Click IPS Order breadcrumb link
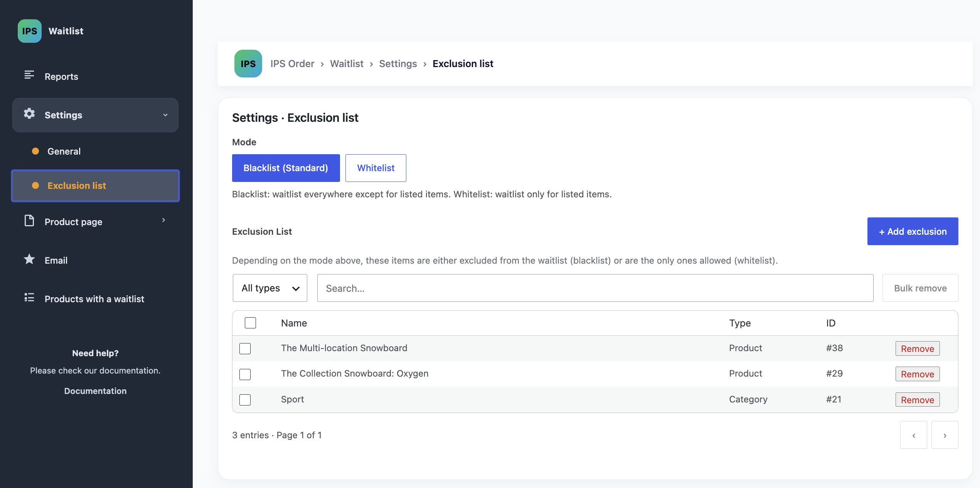 point(292,64)
